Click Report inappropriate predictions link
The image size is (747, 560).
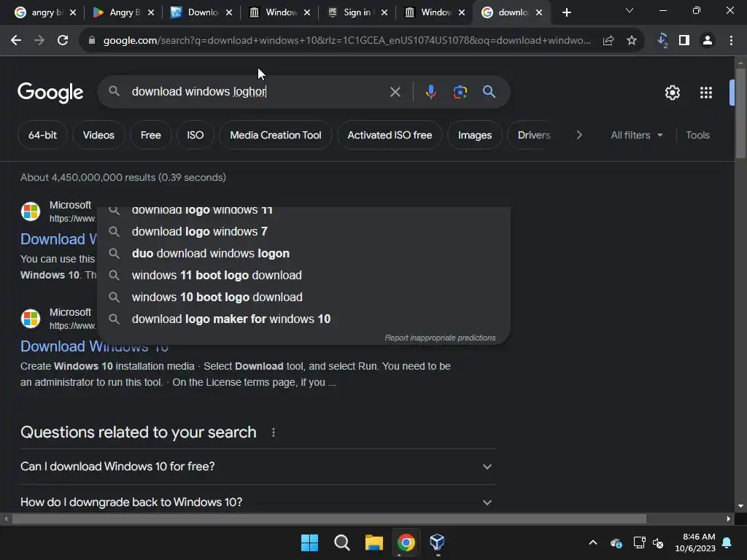440,338
